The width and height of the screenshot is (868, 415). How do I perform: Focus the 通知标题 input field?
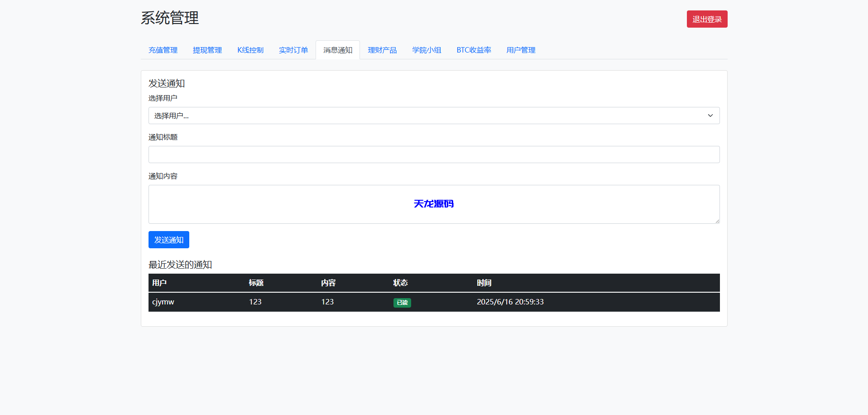click(x=434, y=154)
